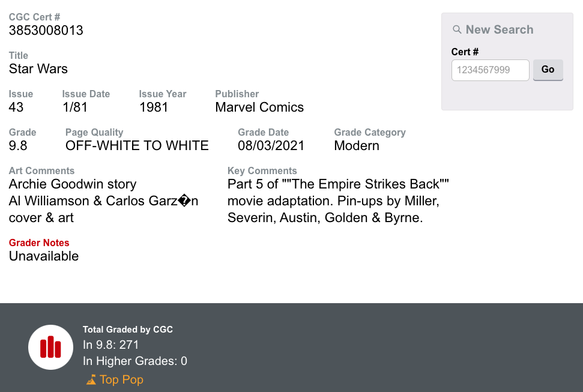Click the grade date 08/03/2021
The image size is (583, 392).
271,146
